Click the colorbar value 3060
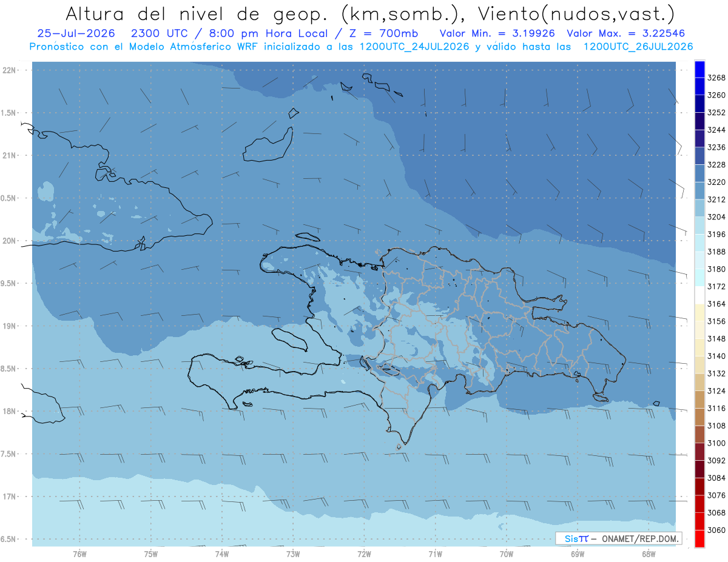Image resolution: width=728 pixels, height=562 pixels. 716,530
